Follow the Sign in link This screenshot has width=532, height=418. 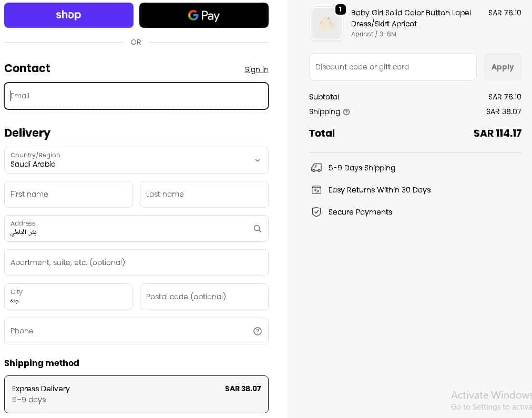tap(257, 69)
